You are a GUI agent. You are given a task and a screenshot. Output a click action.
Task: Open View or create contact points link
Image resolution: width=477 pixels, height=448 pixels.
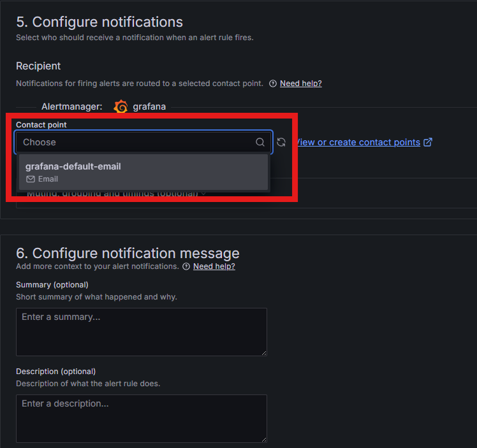(358, 142)
